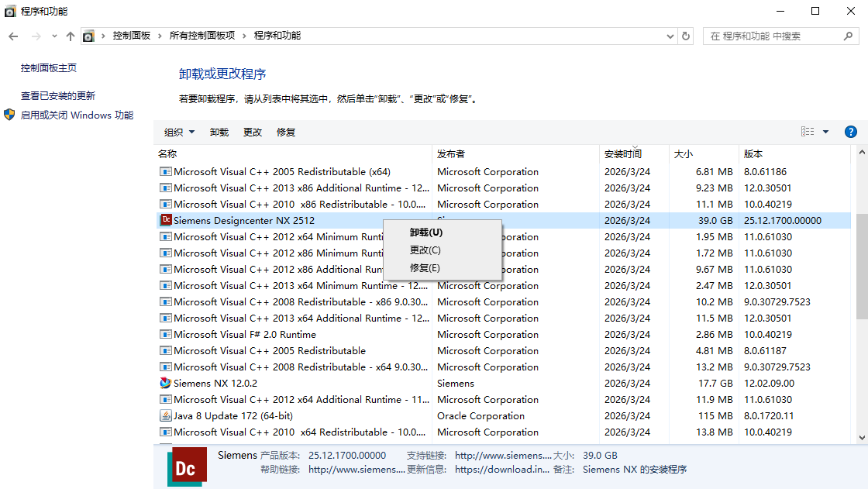Open the 更新信息 download URL in details pane
Screen dimensions: 868x489
tap(502, 469)
